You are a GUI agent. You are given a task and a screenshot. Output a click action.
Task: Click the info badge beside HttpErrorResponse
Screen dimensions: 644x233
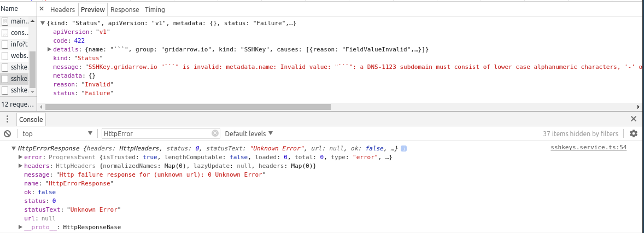coord(403,148)
